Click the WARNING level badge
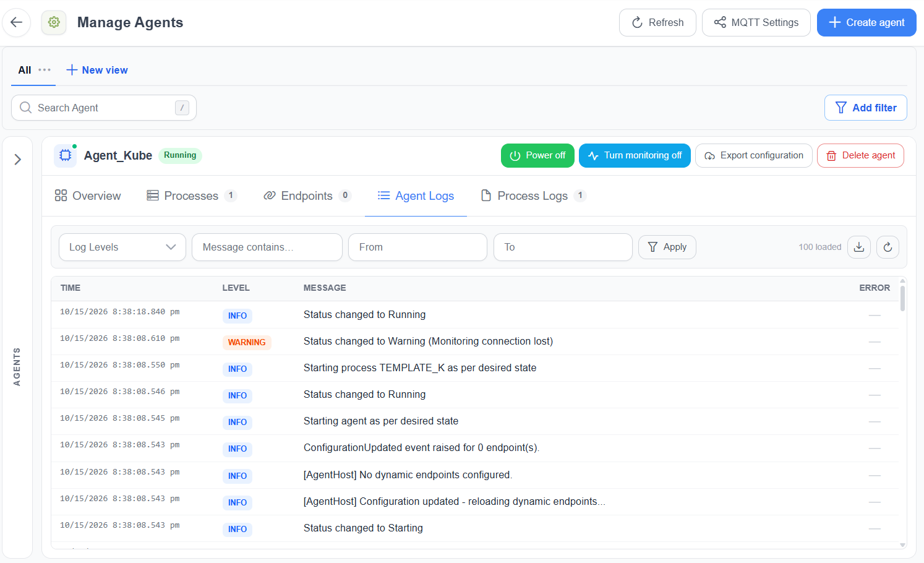 pos(247,342)
